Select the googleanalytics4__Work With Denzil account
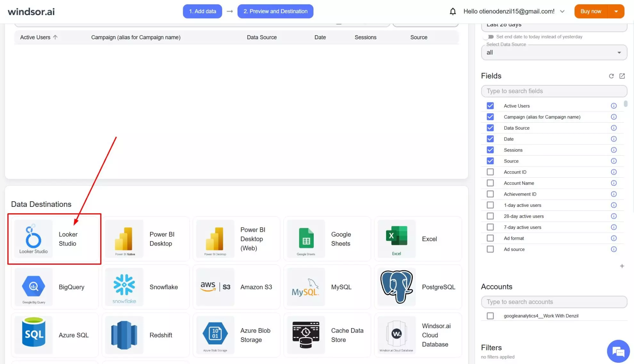Screen dimensions: 634x364 (490, 316)
